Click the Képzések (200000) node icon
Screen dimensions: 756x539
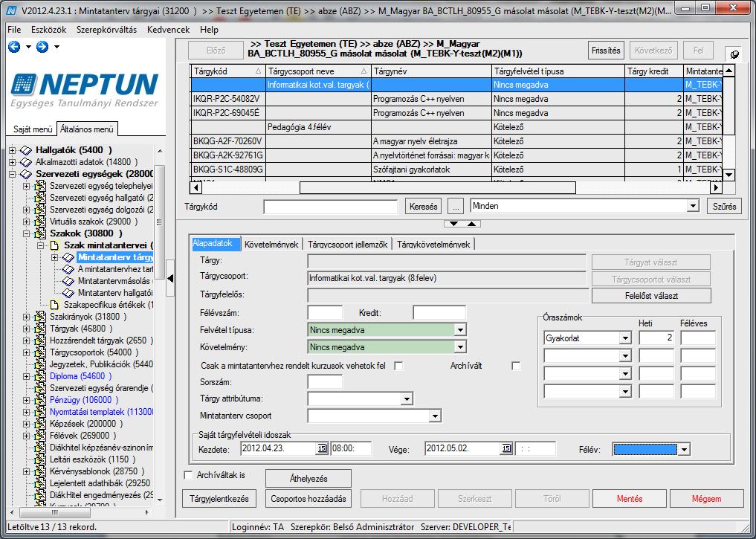coord(41,424)
